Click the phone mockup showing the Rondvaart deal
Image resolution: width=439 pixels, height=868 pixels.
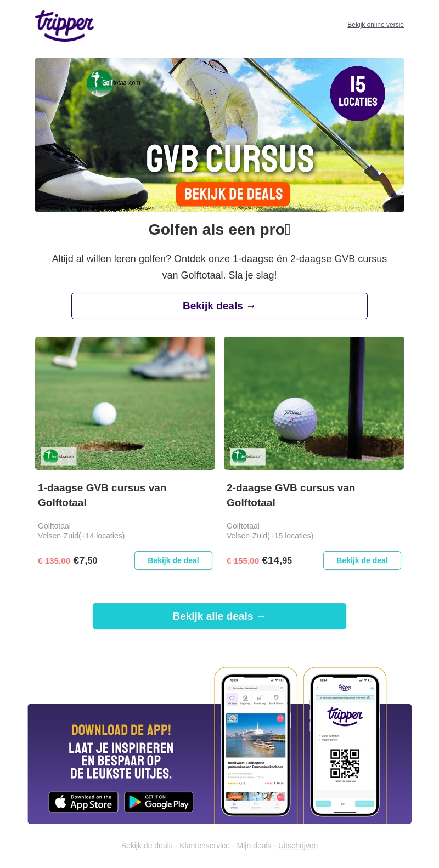coord(256,745)
